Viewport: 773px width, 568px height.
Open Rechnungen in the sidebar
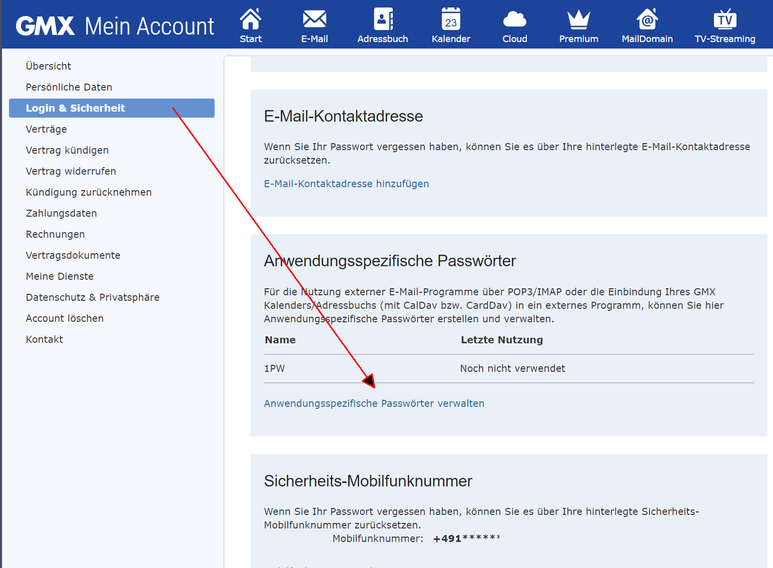(55, 234)
